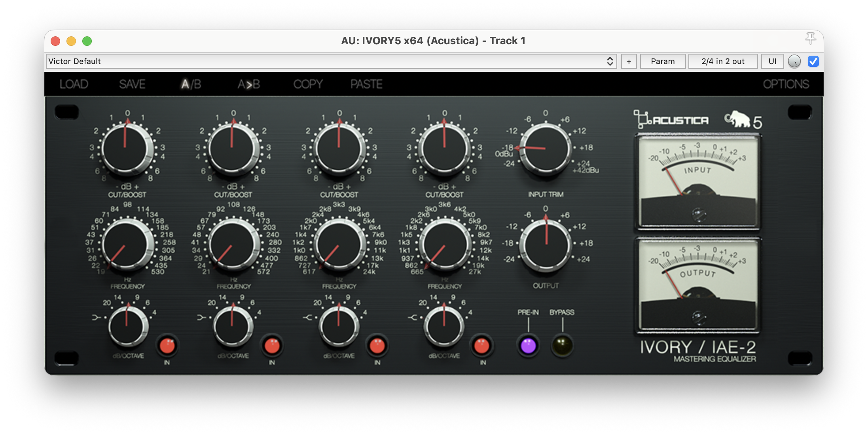Screen dimensions: 868x434
Task: Click the third band high shelf filter symbol
Action: click(x=307, y=317)
